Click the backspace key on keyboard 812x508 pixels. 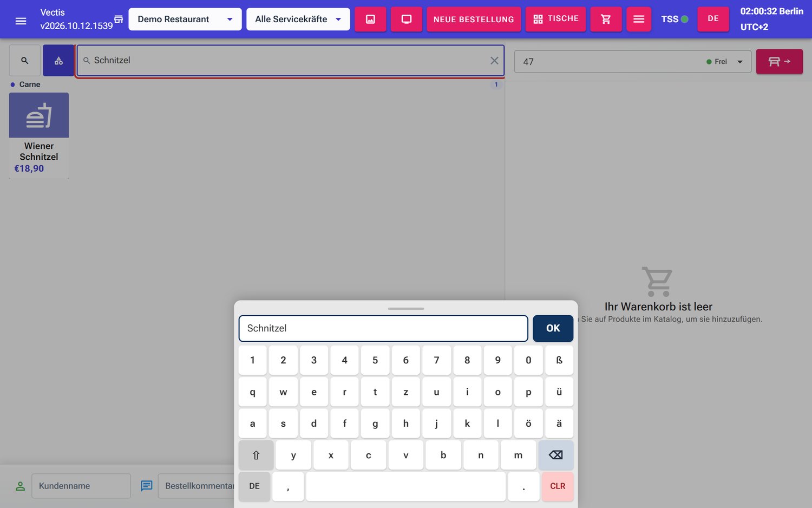(556, 455)
